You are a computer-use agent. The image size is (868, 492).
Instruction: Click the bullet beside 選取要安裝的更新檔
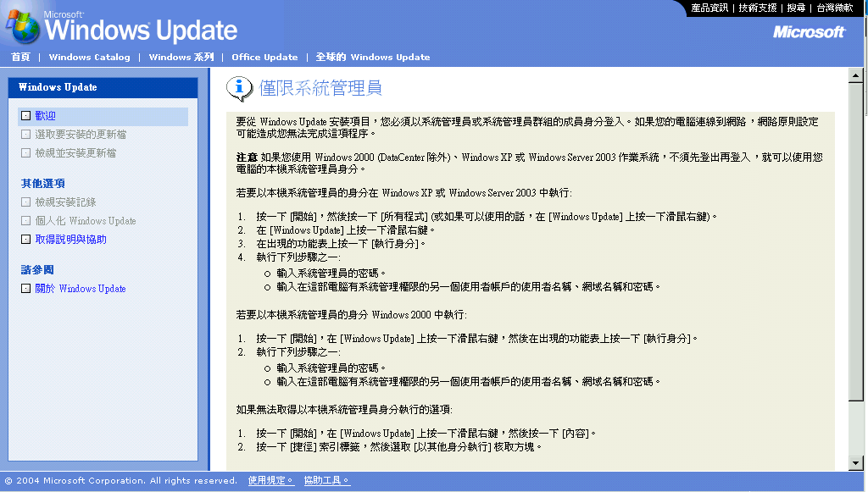point(25,135)
